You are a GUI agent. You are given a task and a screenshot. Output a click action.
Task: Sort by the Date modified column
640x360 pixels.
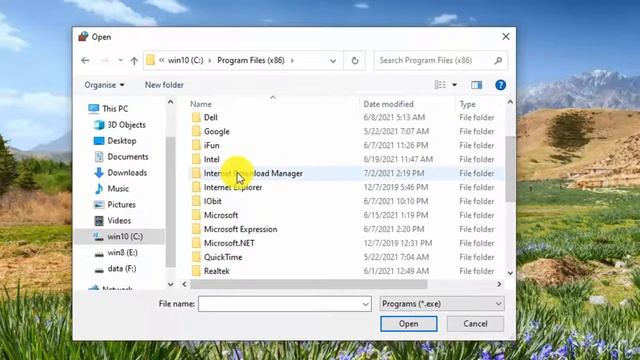(388, 104)
